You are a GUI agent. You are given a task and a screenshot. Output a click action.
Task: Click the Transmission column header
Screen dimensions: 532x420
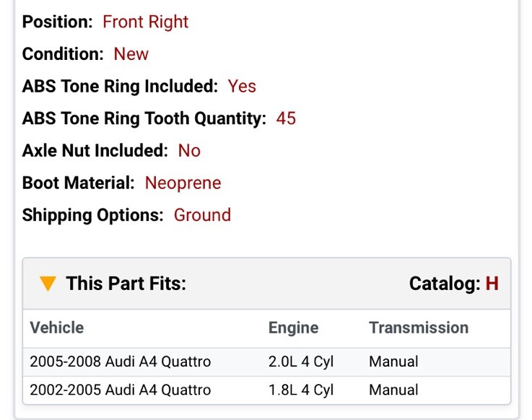point(419,328)
